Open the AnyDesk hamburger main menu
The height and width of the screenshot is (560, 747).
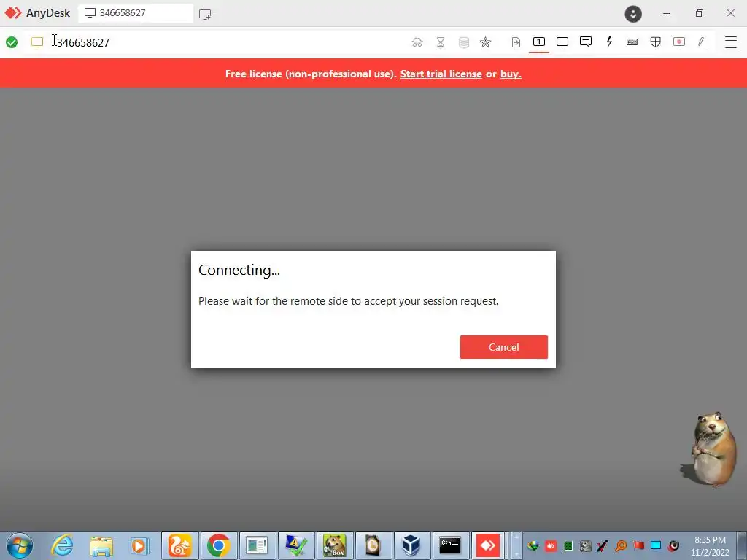[x=730, y=42]
